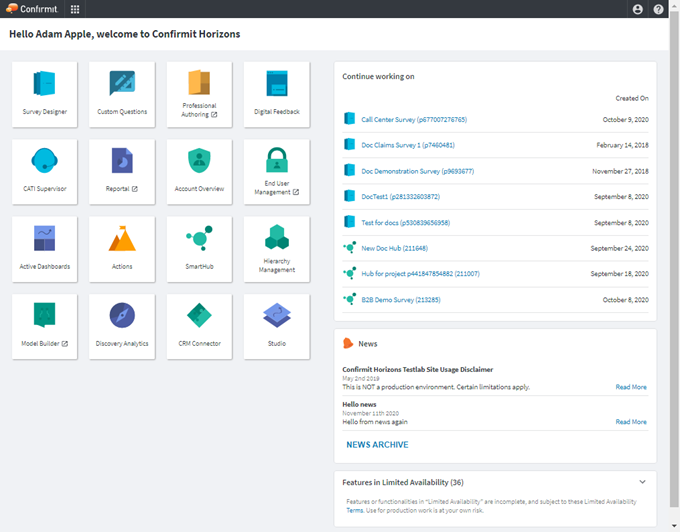Collapse Features in Limited Availability section
The height and width of the screenshot is (532, 680).
[642, 482]
